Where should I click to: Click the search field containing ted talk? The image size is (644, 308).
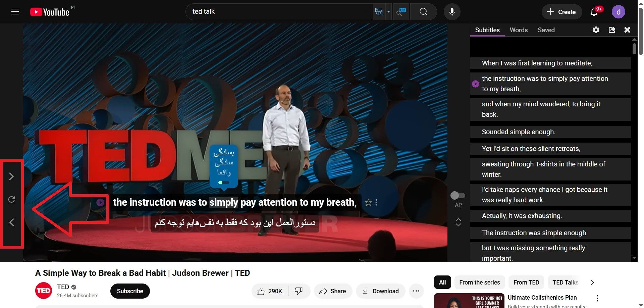pyautogui.click(x=278, y=12)
